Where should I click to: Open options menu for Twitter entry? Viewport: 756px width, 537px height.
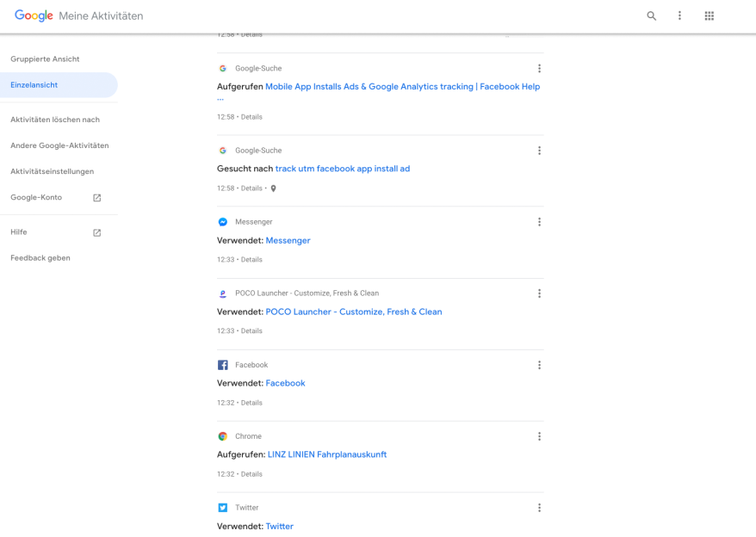540,508
